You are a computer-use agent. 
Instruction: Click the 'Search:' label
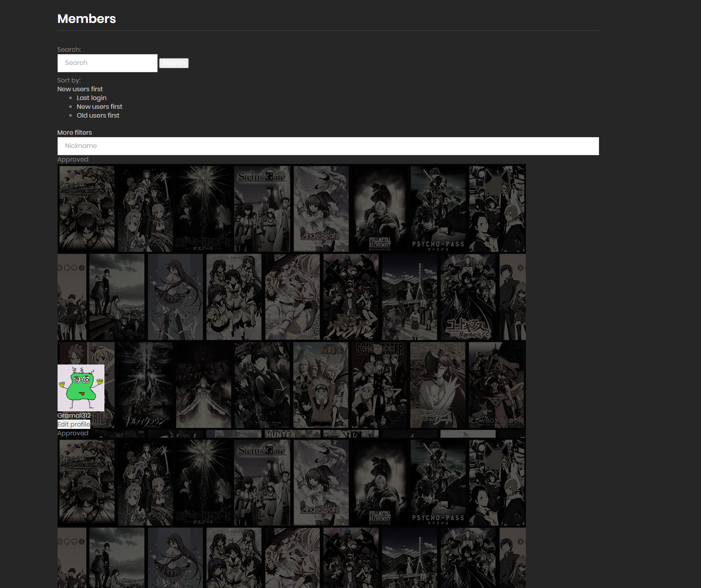tap(69, 50)
